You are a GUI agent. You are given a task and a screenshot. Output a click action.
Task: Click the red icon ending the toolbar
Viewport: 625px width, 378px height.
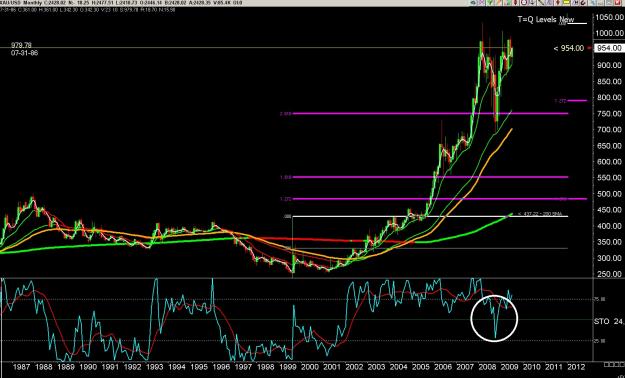(617, 2)
